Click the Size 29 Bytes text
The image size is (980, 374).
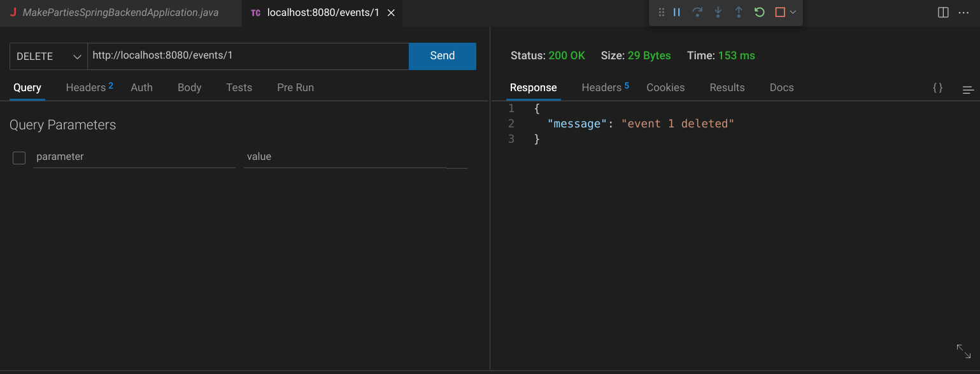pyautogui.click(x=636, y=56)
